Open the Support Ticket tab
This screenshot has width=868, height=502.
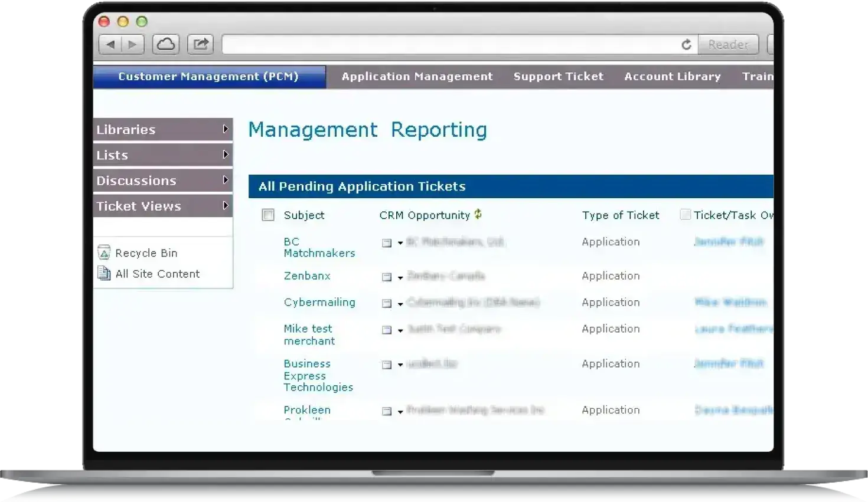coord(559,76)
